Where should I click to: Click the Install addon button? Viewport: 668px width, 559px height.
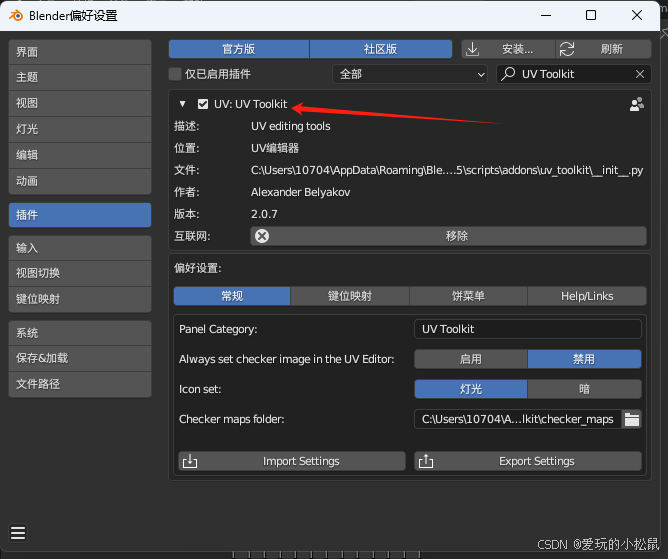click(x=508, y=49)
